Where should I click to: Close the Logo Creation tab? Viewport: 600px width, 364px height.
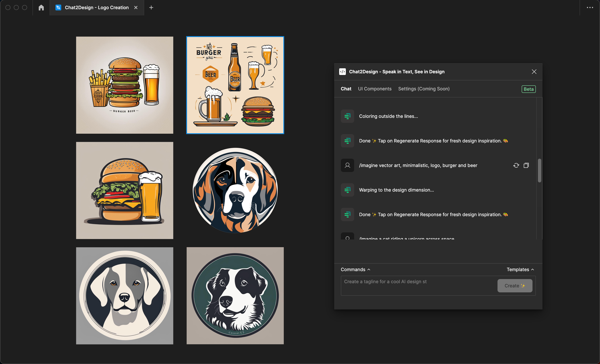[136, 7]
